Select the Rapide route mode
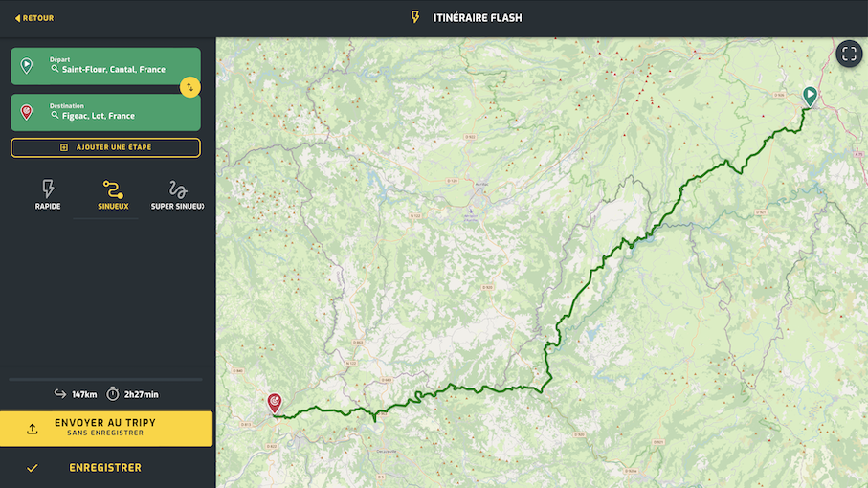 click(x=48, y=193)
